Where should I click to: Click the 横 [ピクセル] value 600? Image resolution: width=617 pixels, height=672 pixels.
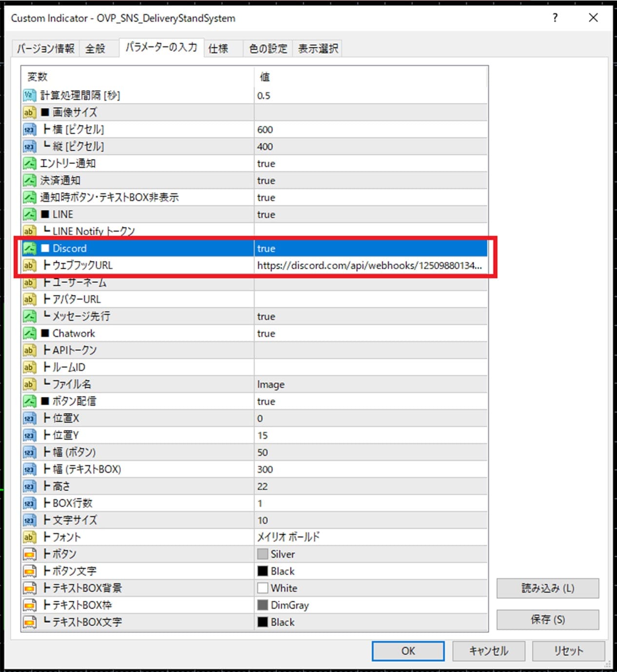point(265,130)
